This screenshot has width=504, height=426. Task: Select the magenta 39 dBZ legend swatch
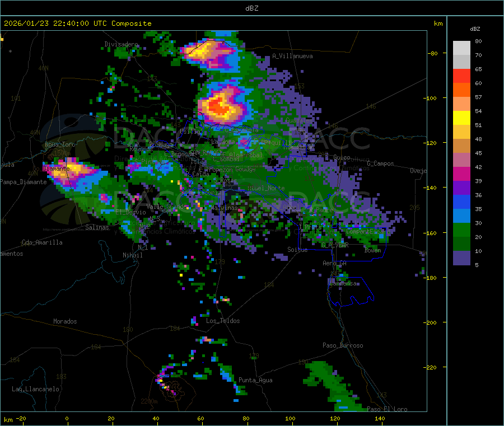pyautogui.click(x=461, y=174)
